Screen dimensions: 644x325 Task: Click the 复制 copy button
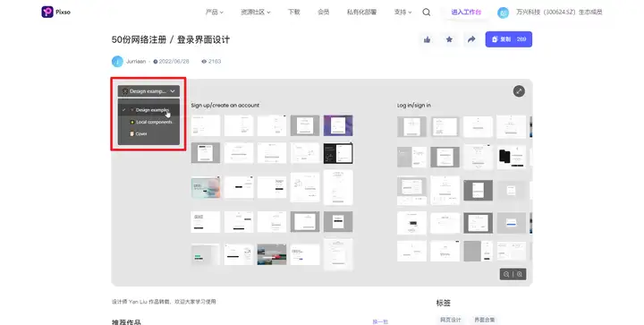pyautogui.click(x=508, y=39)
